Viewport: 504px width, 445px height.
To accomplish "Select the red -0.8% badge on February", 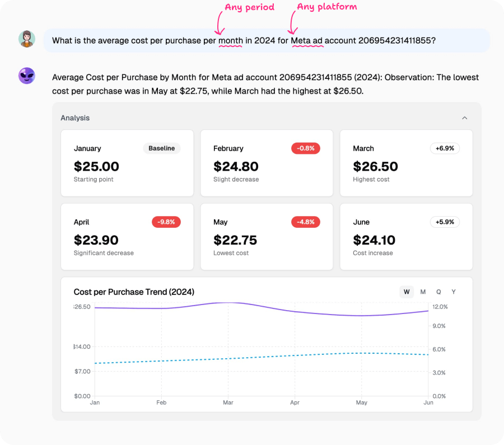I will point(305,148).
